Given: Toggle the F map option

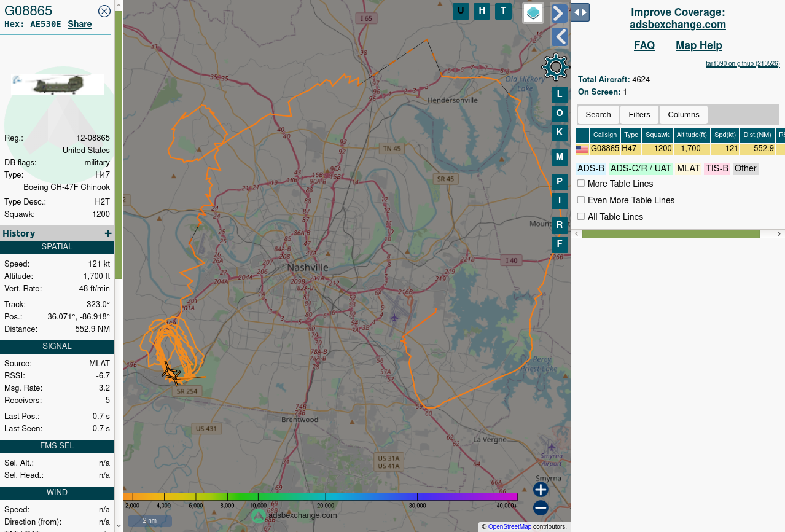Looking at the screenshot, I should [x=560, y=244].
